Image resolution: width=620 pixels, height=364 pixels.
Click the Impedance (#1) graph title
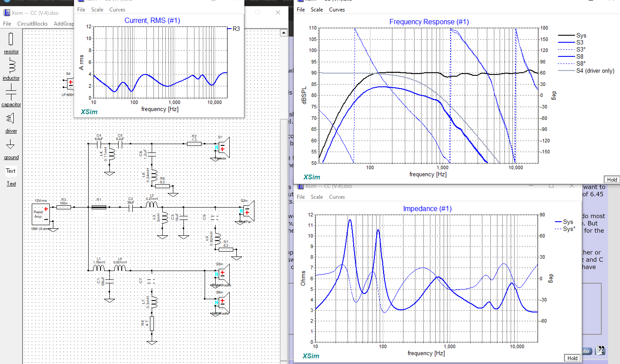point(427,209)
